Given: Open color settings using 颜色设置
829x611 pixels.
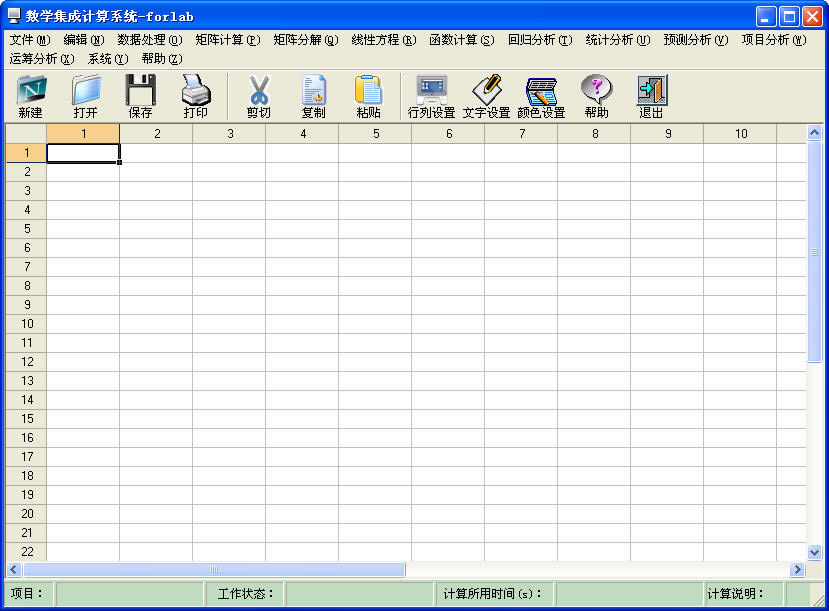Looking at the screenshot, I should click(x=542, y=95).
